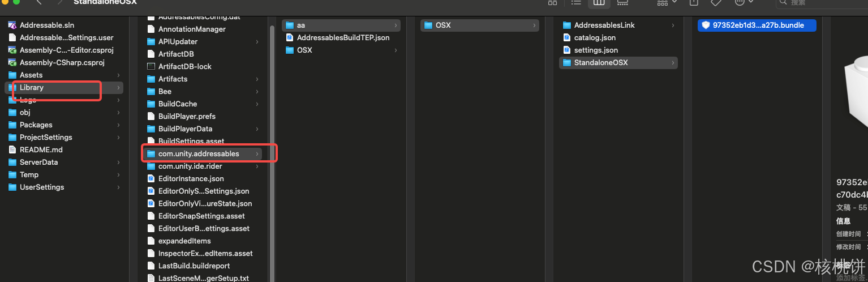Click the aa folder icon
Viewport: 868px width, 282px height.
290,25
